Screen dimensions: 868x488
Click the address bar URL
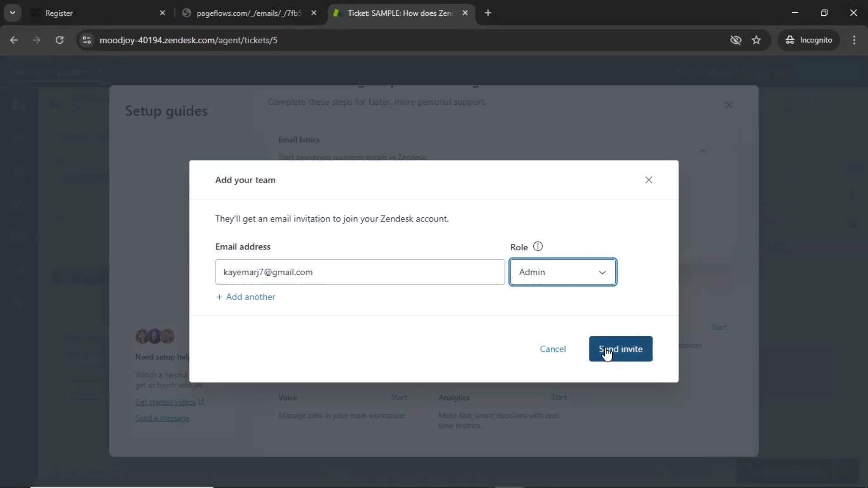189,40
